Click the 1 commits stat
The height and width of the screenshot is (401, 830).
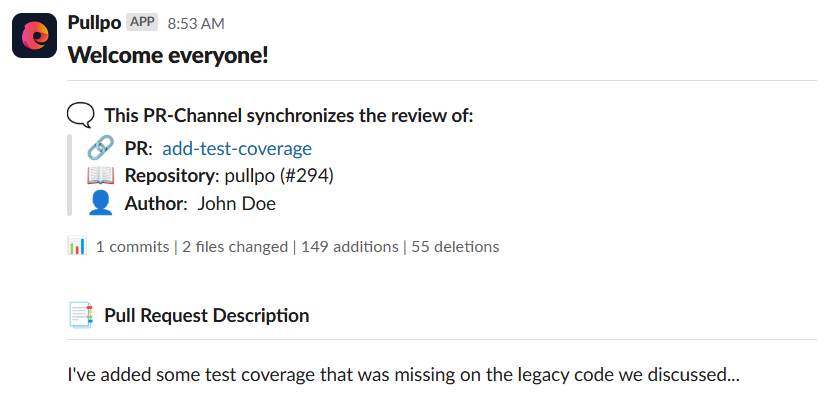[x=132, y=246]
